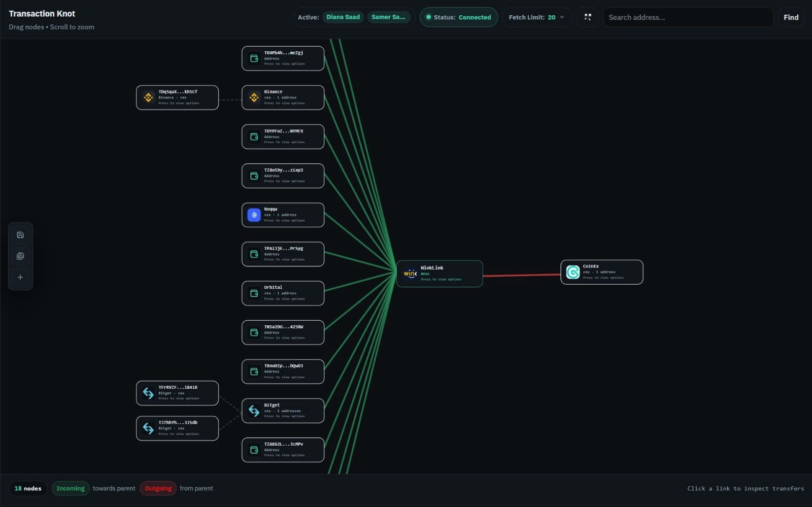
Task: Focus the Search address input field
Action: click(688, 17)
